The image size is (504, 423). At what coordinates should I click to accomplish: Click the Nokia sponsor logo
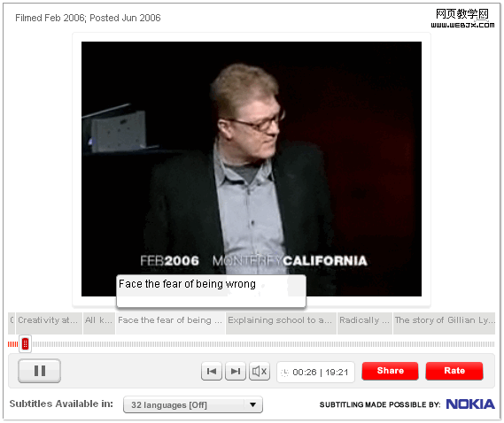coord(470,404)
